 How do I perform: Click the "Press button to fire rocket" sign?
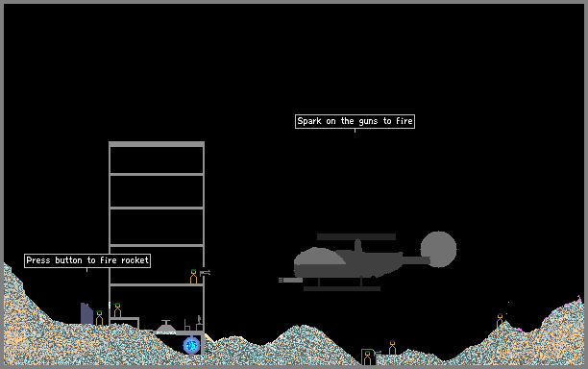tap(87, 260)
